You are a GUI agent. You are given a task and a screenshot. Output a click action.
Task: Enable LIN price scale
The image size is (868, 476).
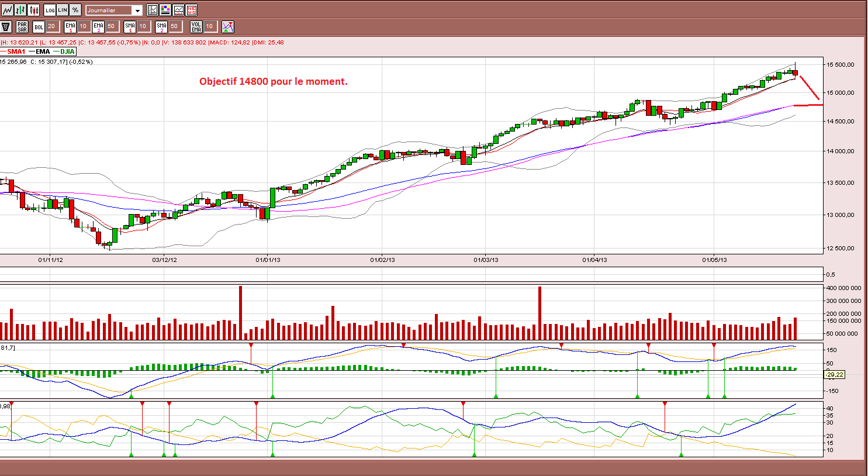[x=63, y=10]
